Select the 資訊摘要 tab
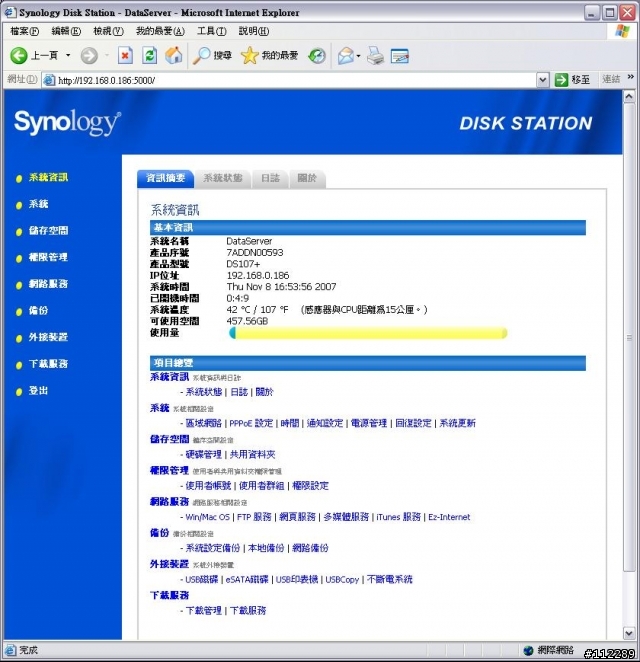The height and width of the screenshot is (662, 640). 165,178
